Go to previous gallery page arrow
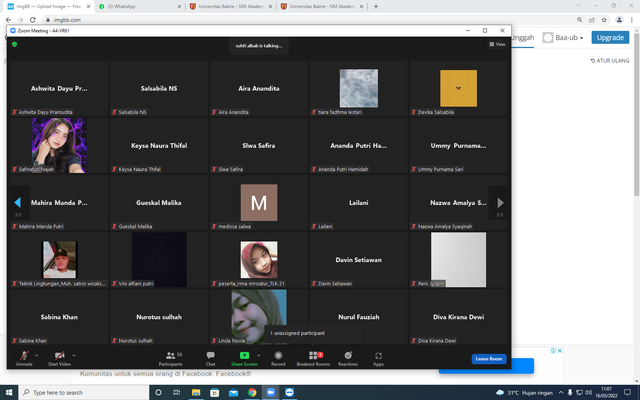The width and height of the screenshot is (640, 400). pyautogui.click(x=18, y=202)
